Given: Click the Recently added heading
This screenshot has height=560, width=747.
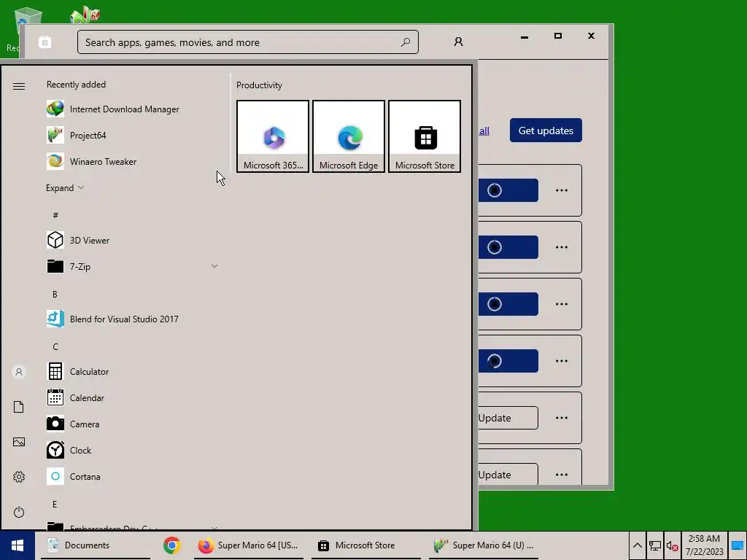Looking at the screenshot, I should (x=76, y=85).
